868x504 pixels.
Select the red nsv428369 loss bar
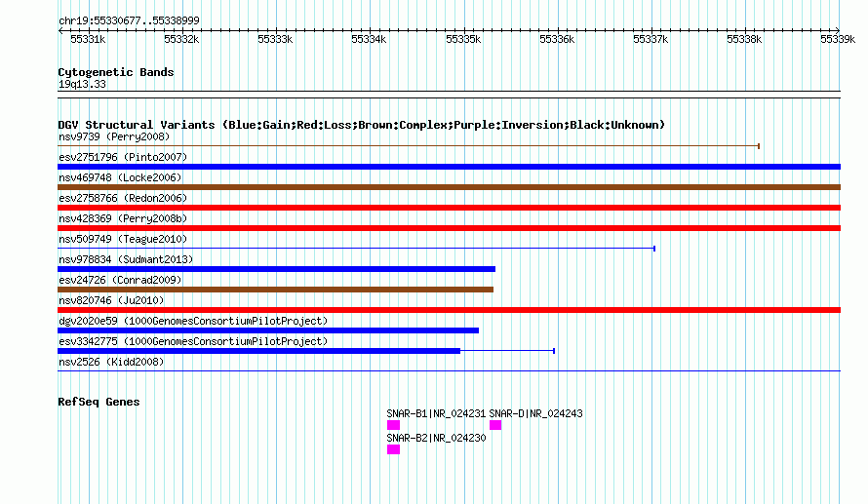tap(449, 228)
